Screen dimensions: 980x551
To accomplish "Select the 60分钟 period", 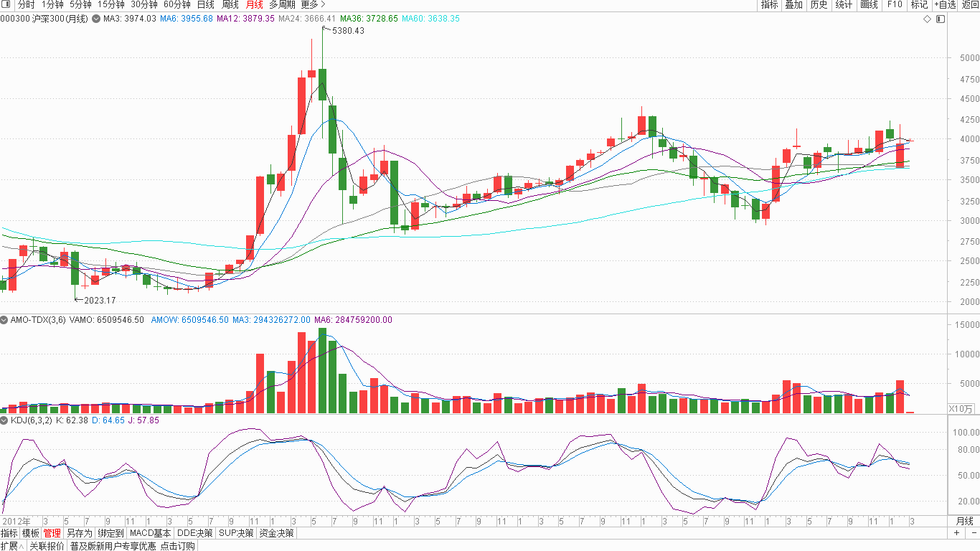I will [177, 5].
